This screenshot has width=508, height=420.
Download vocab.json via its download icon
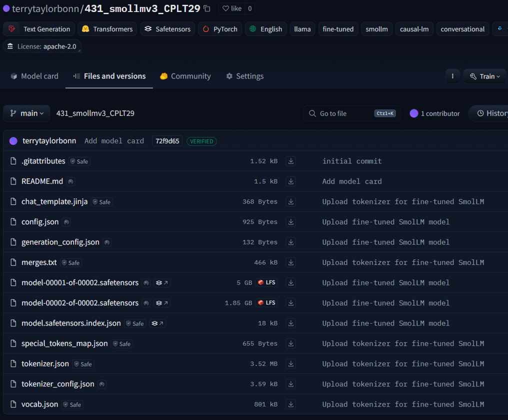[x=291, y=404]
